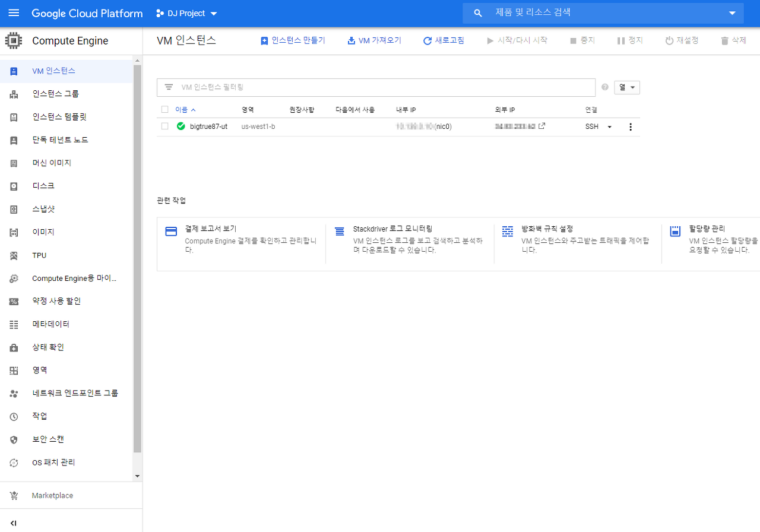Click 인스턴스 만들기 button
This screenshot has width=760, height=532.
click(x=293, y=40)
